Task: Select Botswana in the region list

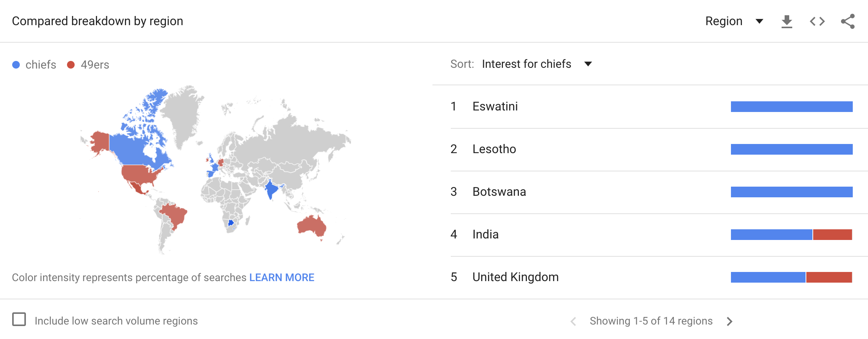Action: 499,192
